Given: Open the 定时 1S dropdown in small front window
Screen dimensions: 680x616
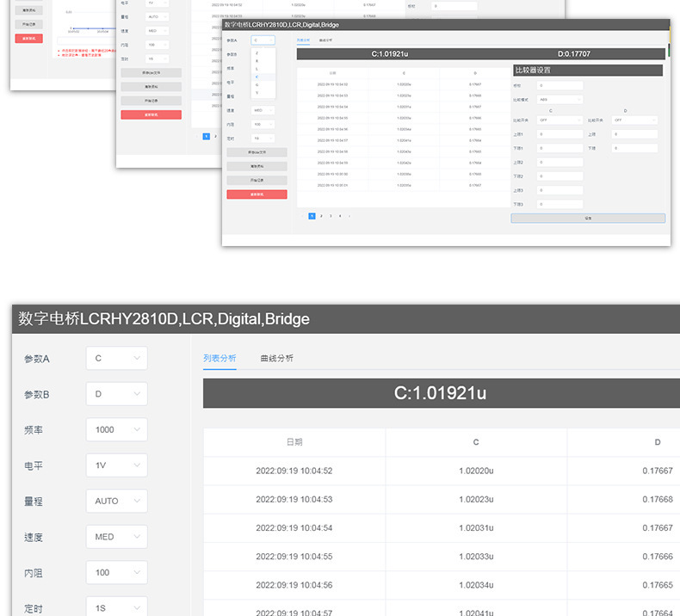Looking at the screenshot, I should (263, 139).
